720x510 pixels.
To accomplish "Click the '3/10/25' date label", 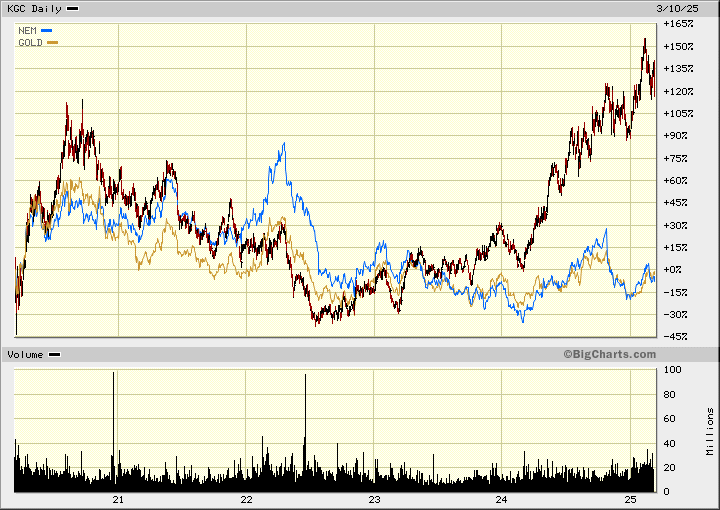I will pos(677,9).
